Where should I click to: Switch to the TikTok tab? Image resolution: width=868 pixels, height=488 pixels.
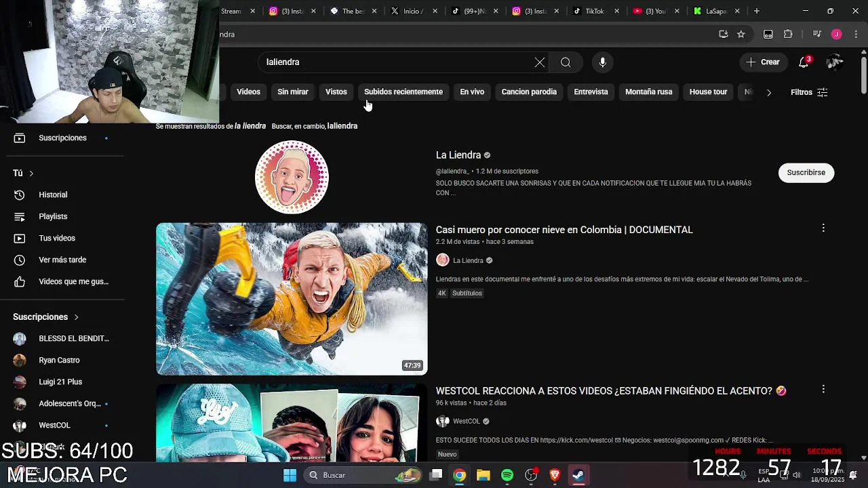click(x=595, y=11)
